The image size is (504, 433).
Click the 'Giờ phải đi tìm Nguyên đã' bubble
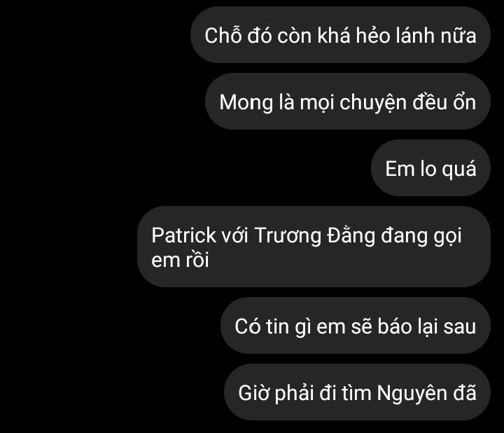357,392
